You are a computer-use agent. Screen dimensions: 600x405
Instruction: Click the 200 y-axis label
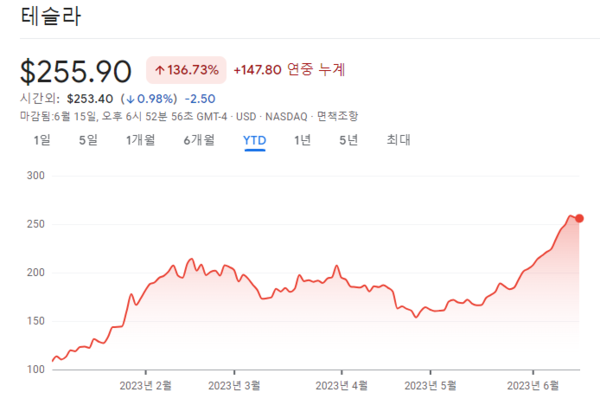[36, 273]
